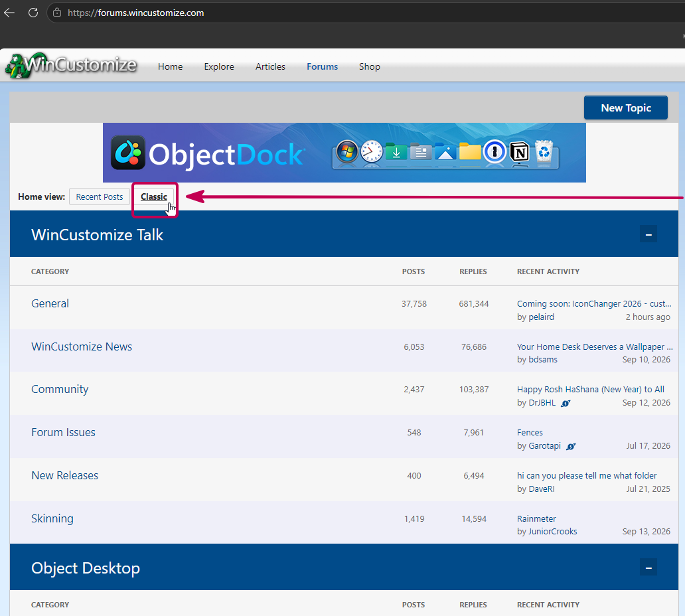Open the General forum category
Screen dimensions: 685x616
[x=50, y=303]
